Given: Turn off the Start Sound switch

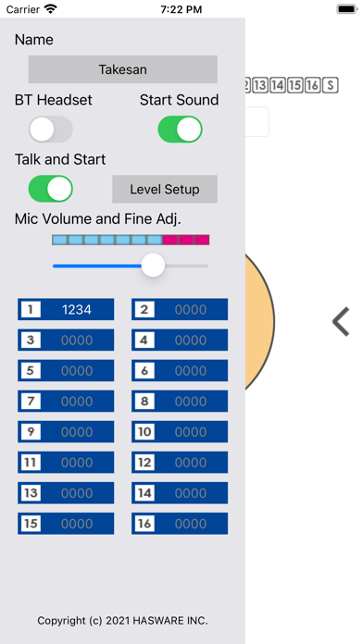Looking at the screenshot, I should tap(180, 129).
